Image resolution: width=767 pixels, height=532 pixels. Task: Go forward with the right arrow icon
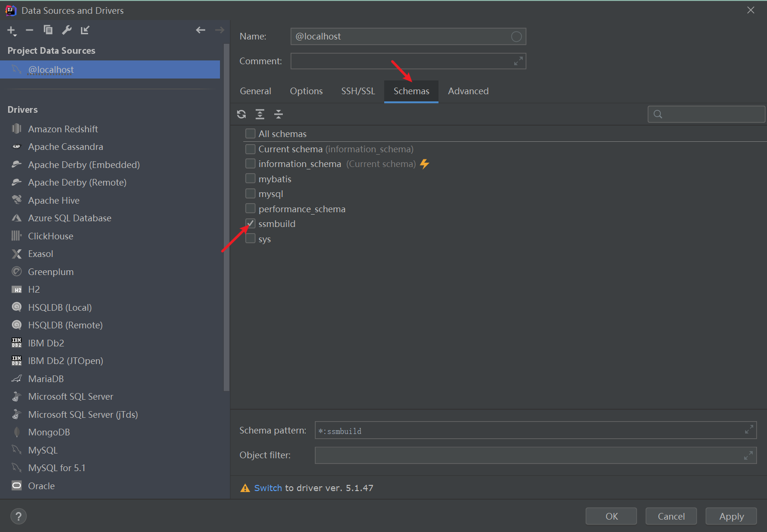tap(219, 30)
